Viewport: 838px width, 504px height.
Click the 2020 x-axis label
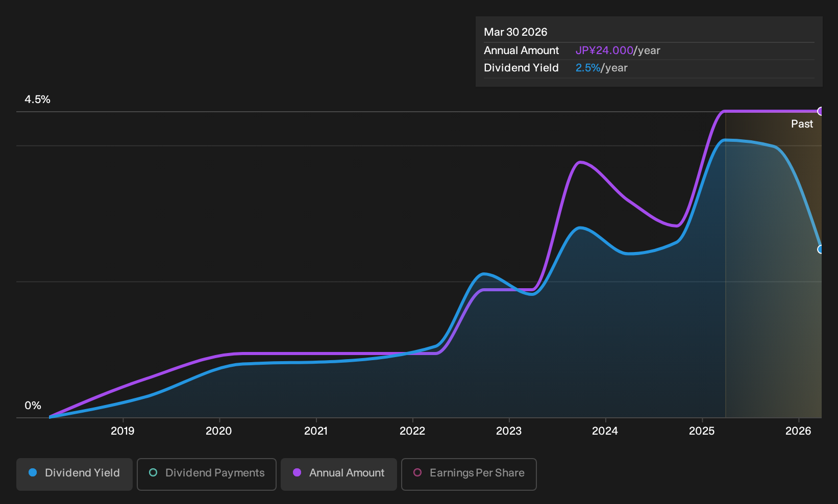219,431
